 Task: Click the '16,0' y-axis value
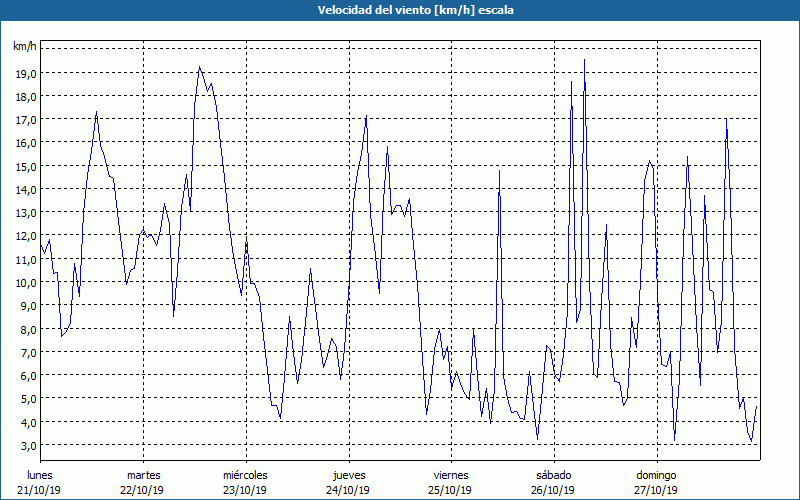(x=26, y=143)
